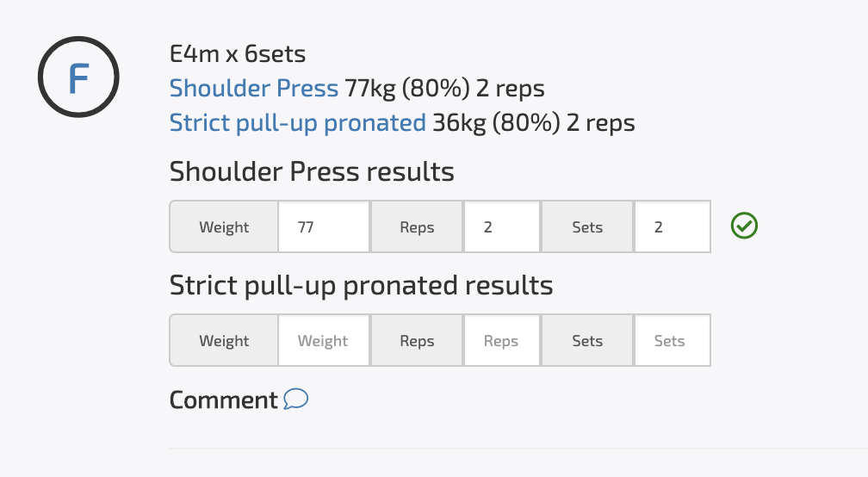Focus the pull-up Weight input field

(324, 340)
